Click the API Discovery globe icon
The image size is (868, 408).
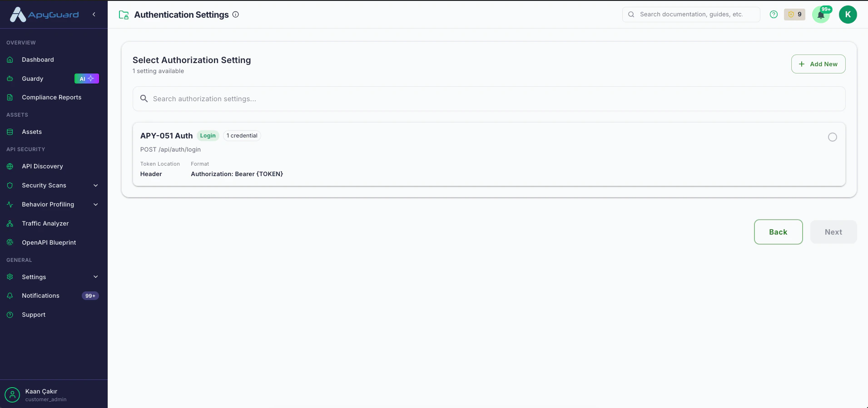[10, 167]
